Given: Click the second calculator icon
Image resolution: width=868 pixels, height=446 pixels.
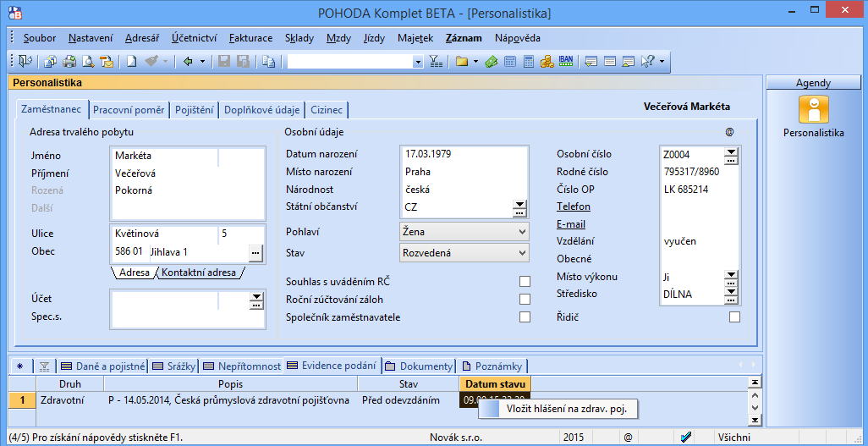Looking at the screenshot, I should pyautogui.click(x=529, y=62).
